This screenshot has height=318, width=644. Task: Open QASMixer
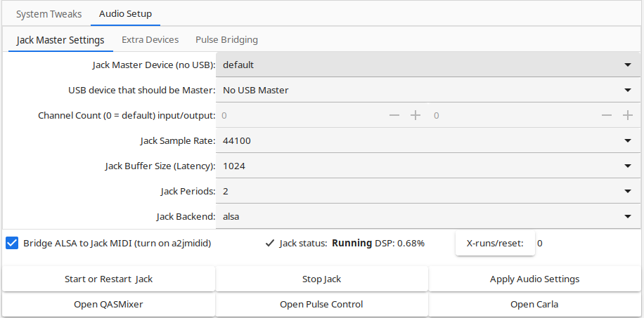[x=109, y=304]
